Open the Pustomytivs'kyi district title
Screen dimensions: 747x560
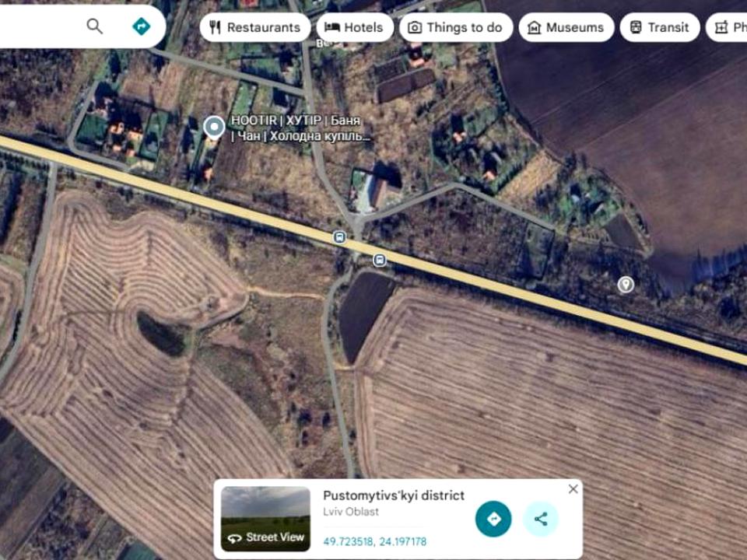(x=394, y=495)
